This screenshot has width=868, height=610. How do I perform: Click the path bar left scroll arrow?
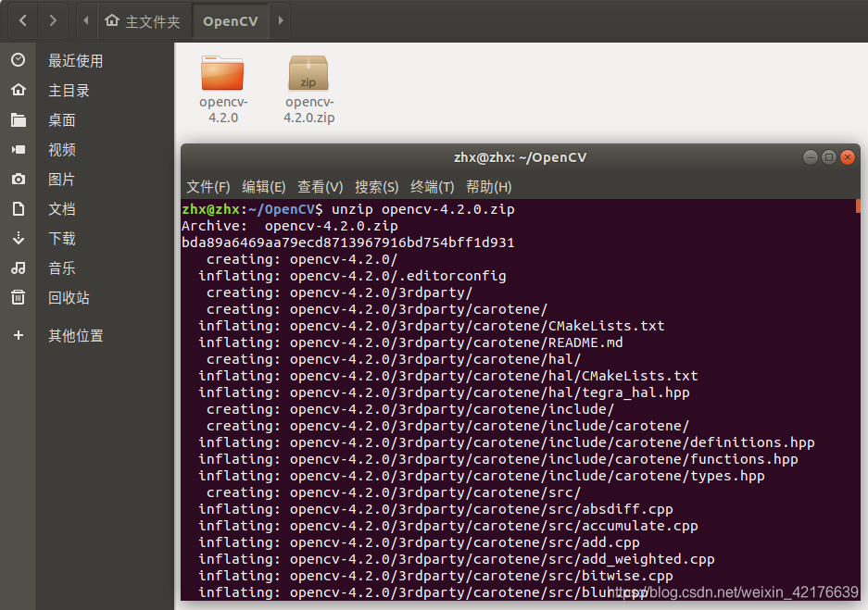point(86,21)
